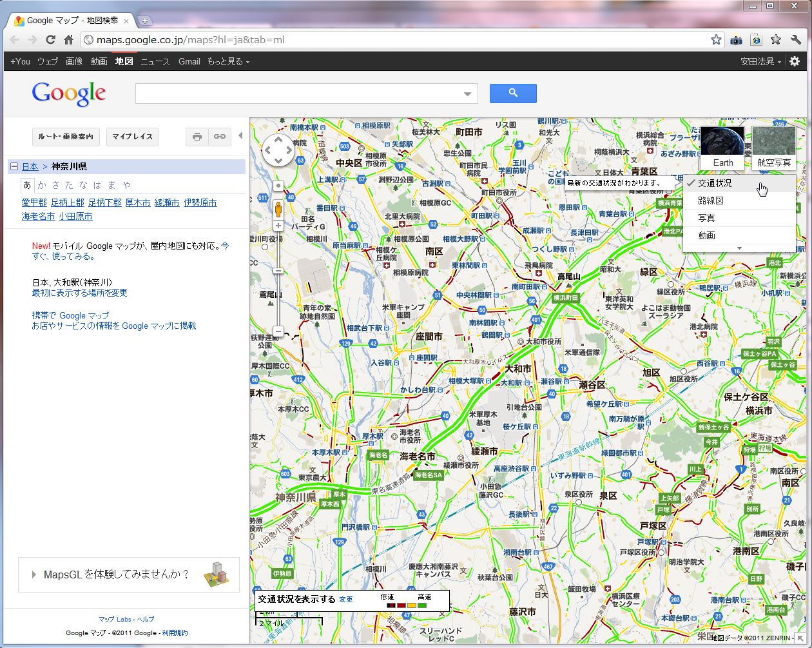Collapse the 日本 > 神奈川県 location tree

(x=14, y=167)
